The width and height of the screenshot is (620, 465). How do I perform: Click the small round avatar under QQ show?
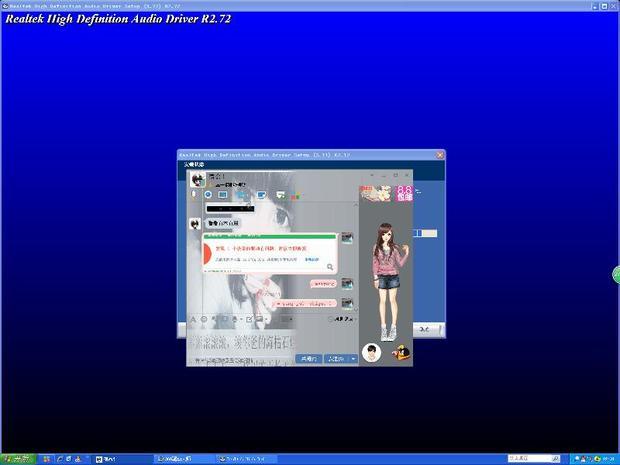point(372,351)
